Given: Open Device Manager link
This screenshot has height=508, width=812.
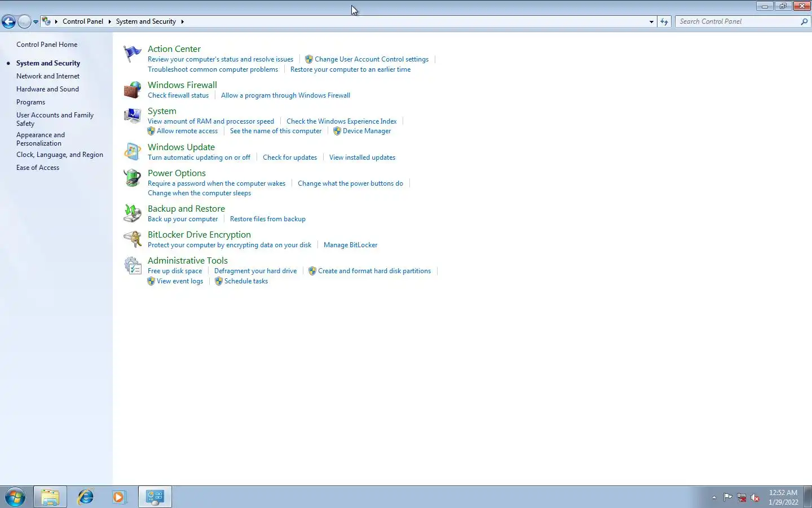Looking at the screenshot, I should (x=367, y=131).
